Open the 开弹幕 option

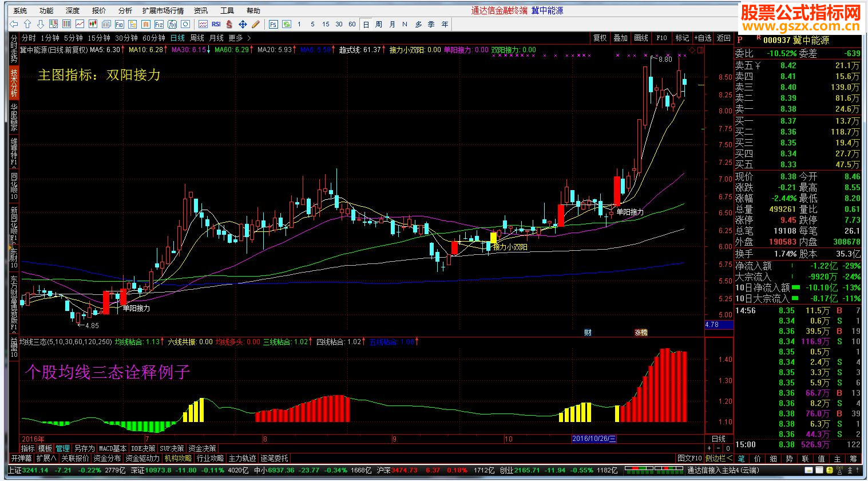click(x=21, y=458)
